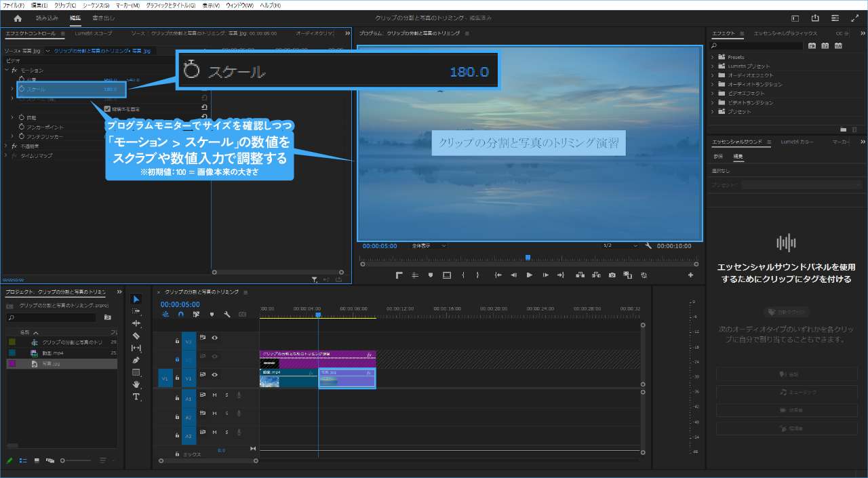
Task: Click Accelerated Effects filter icon
Action: tap(812, 45)
